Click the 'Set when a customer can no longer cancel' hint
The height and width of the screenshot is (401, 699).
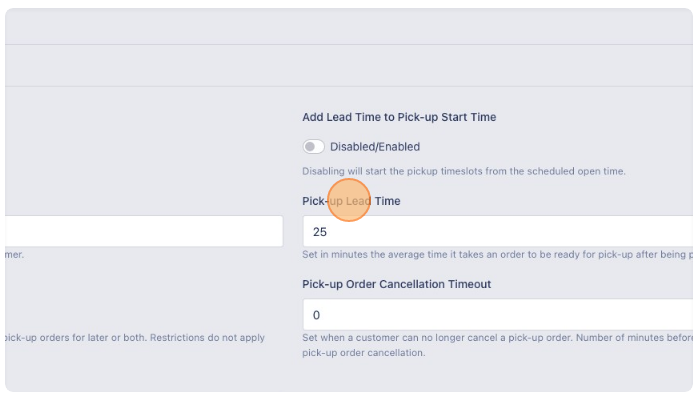498,338
